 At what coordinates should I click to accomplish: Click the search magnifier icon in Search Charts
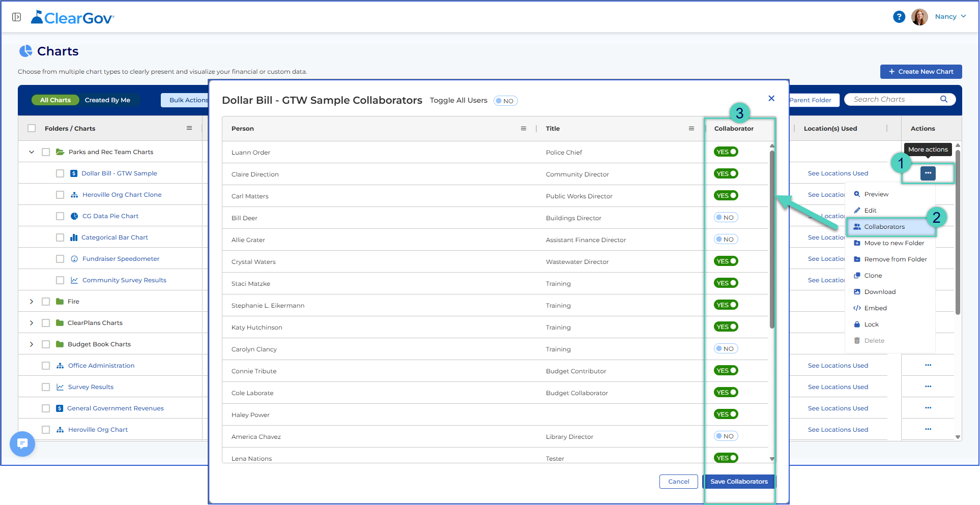943,99
